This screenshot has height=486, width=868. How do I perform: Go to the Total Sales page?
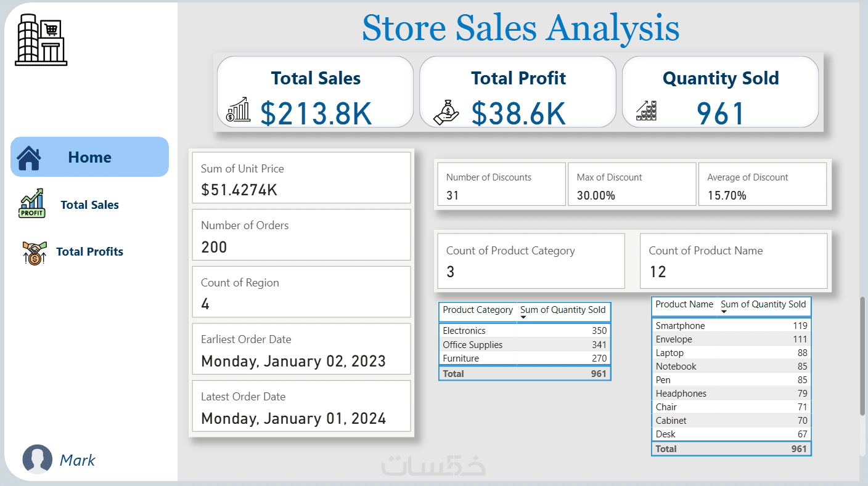pos(89,205)
